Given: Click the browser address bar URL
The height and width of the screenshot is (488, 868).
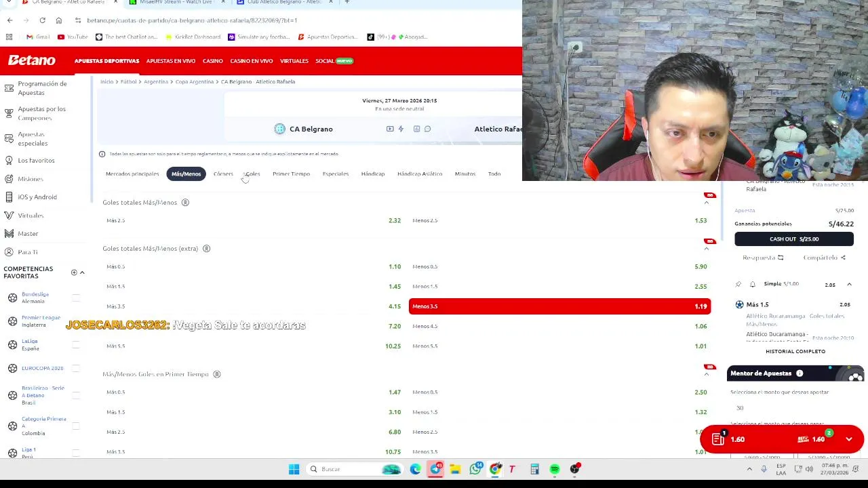Looking at the screenshot, I should (x=193, y=20).
